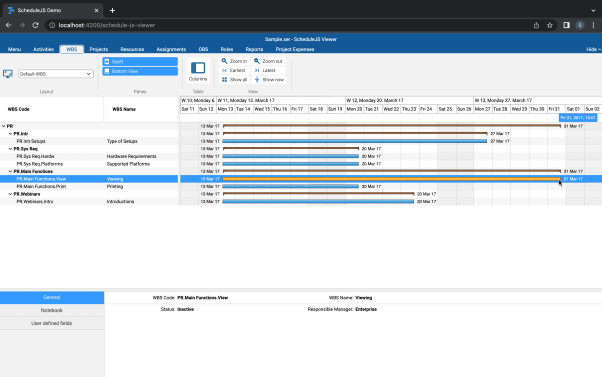Open the browser tab search chevron

pyautogui.click(x=593, y=10)
